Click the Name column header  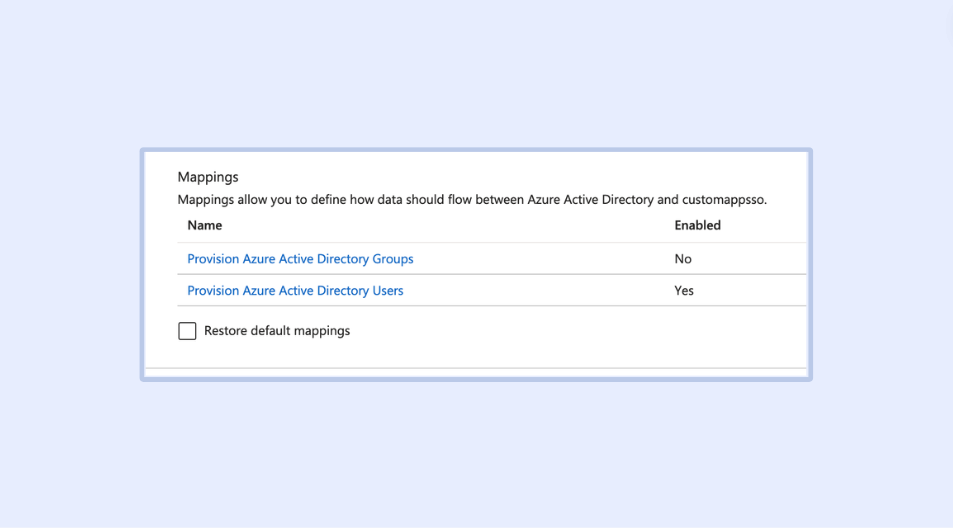204,226
